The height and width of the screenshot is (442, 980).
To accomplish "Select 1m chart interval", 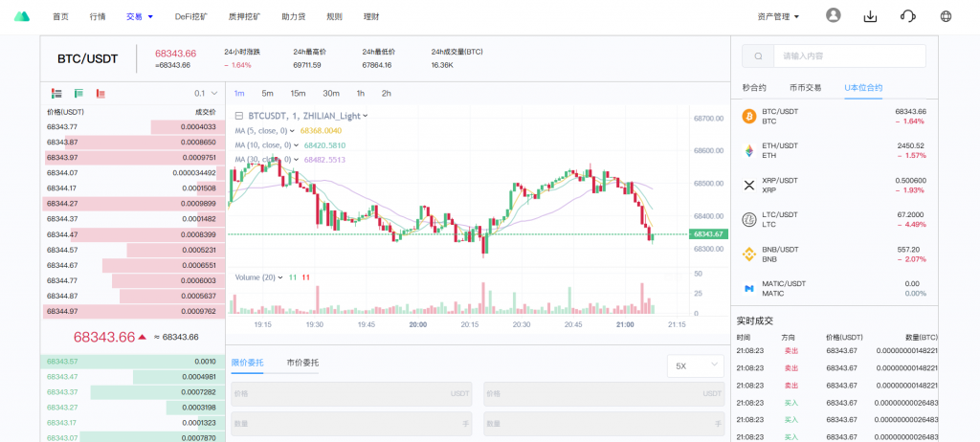I will pos(239,93).
